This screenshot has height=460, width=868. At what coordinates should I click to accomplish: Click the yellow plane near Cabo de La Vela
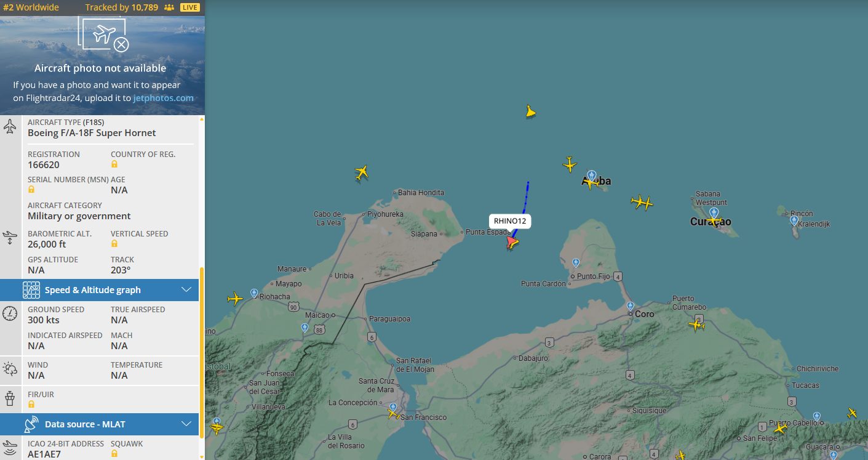362,173
